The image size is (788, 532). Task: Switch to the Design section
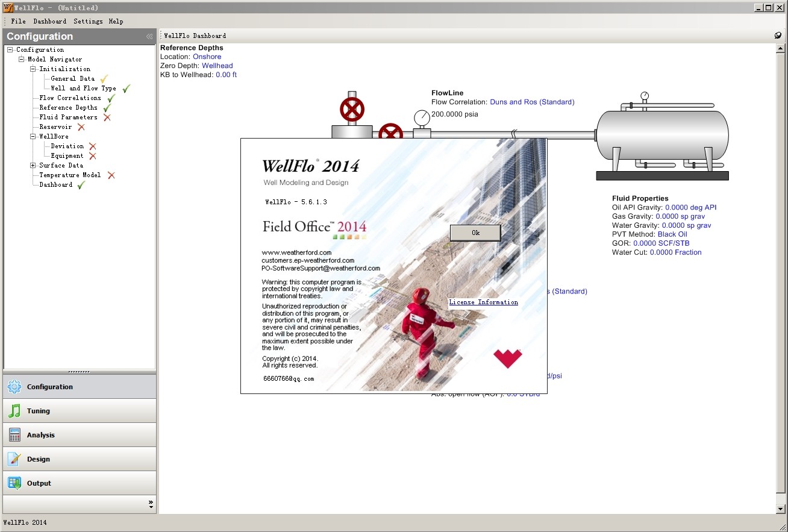point(80,459)
